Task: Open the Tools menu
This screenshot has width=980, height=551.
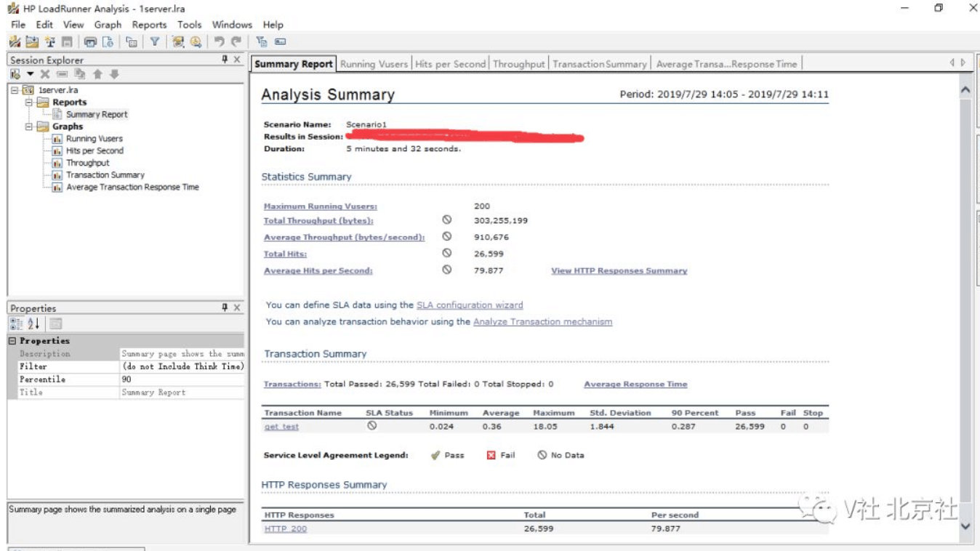Action: 190,25
